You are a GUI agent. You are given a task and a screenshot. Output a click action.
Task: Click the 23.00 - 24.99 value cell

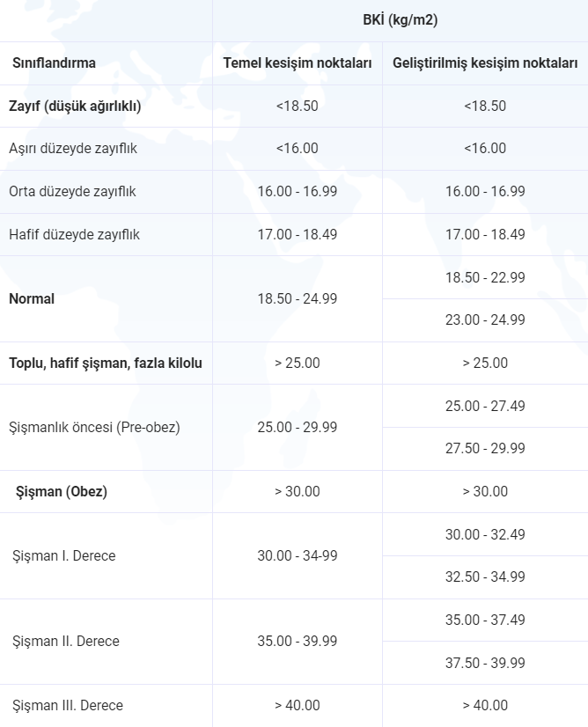[x=485, y=319]
